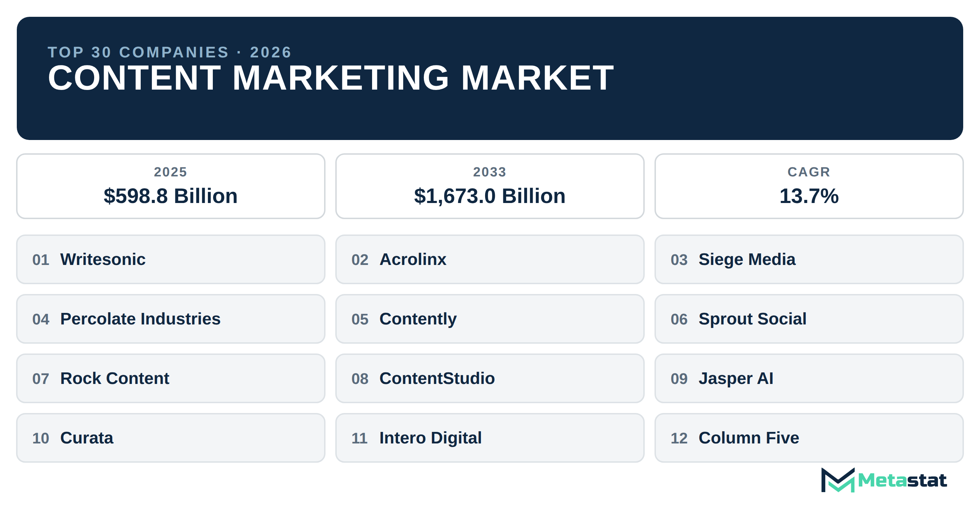
Task: Click Percolate Industries card
Action: (x=171, y=319)
